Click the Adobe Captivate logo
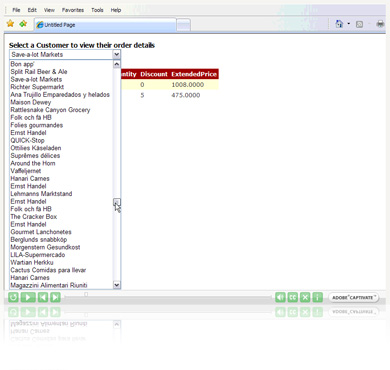The width and height of the screenshot is (390, 370). click(x=353, y=297)
